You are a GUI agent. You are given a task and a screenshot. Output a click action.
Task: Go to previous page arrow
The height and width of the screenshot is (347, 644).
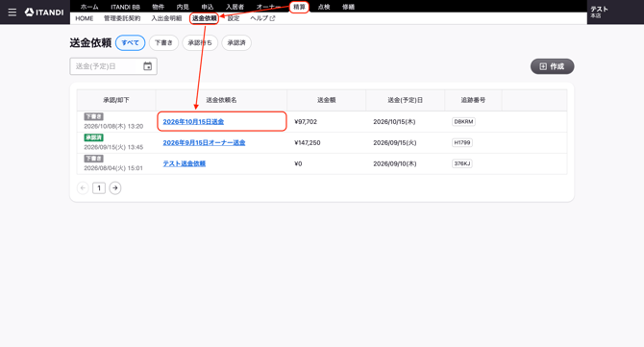pyautogui.click(x=83, y=187)
